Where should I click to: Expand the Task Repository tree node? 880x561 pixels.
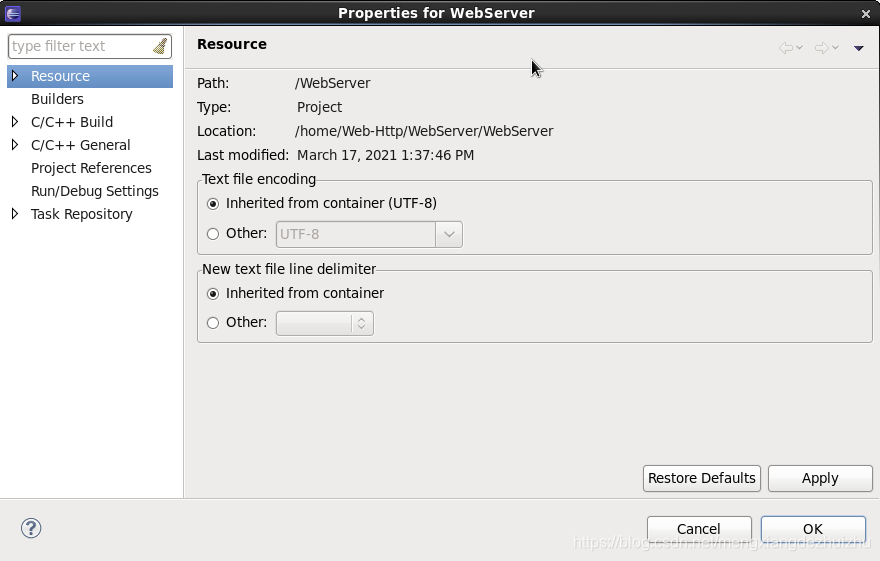15,214
